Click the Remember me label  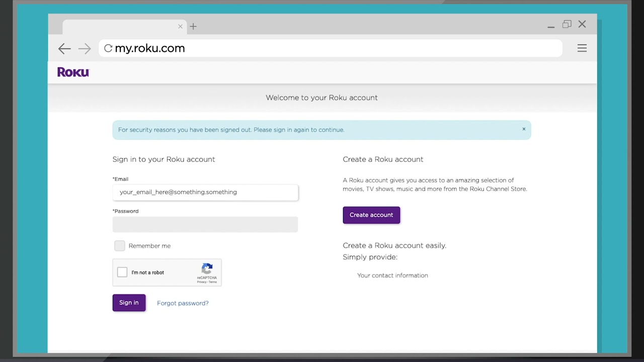149,246
